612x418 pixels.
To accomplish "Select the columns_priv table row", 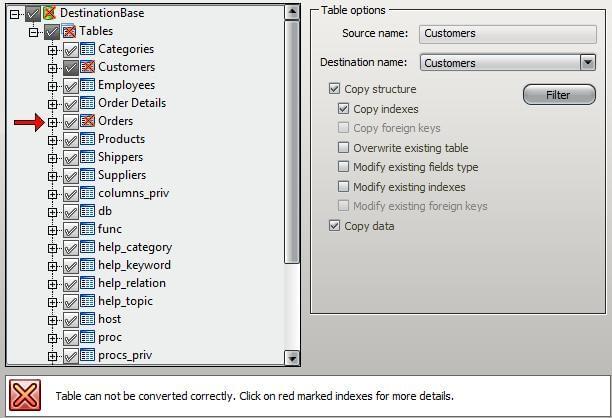I will [x=133, y=193].
